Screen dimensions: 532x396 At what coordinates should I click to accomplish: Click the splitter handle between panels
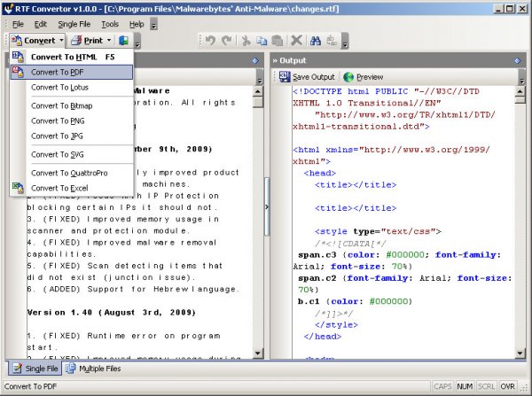point(266,206)
